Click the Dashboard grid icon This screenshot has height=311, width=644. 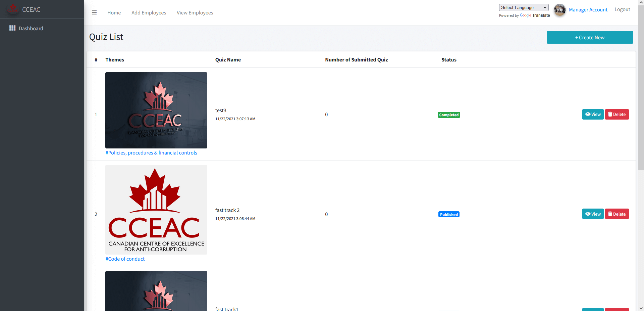(12, 28)
